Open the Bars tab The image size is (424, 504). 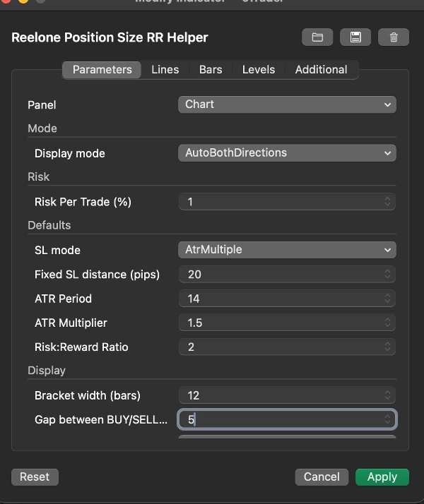point(211,70)
